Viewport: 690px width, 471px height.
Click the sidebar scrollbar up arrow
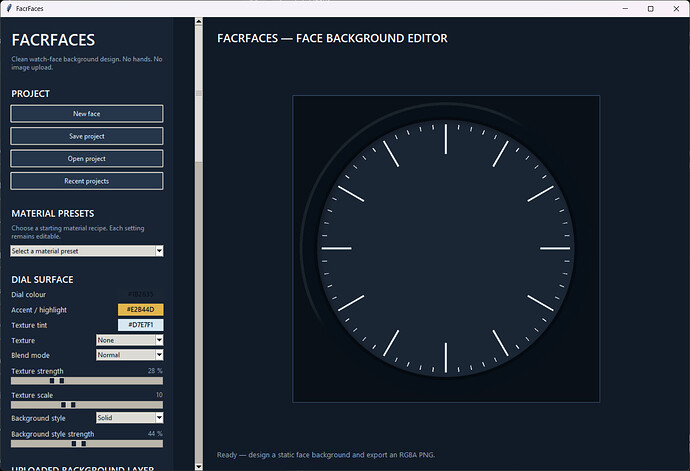(x=198, y=21)
